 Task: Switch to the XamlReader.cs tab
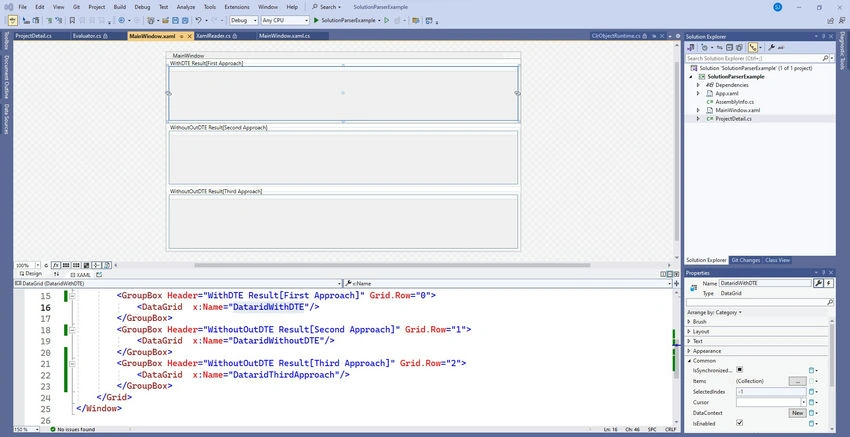tap(214, 36)
